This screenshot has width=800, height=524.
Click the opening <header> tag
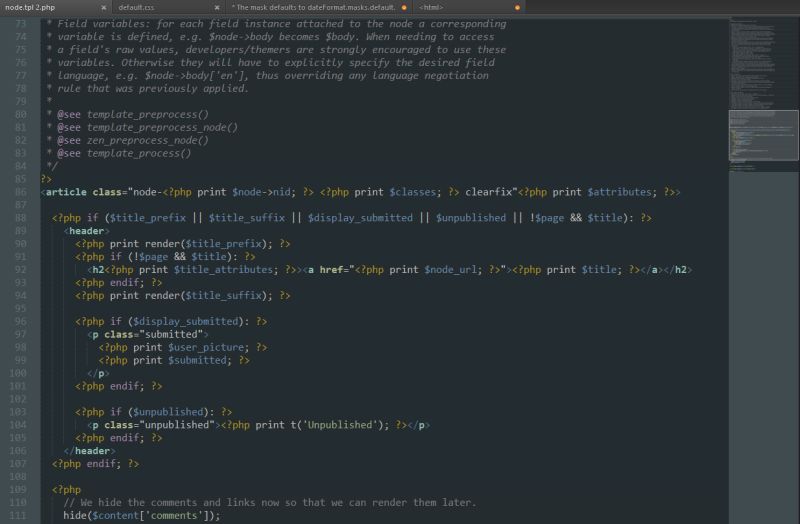86,231
